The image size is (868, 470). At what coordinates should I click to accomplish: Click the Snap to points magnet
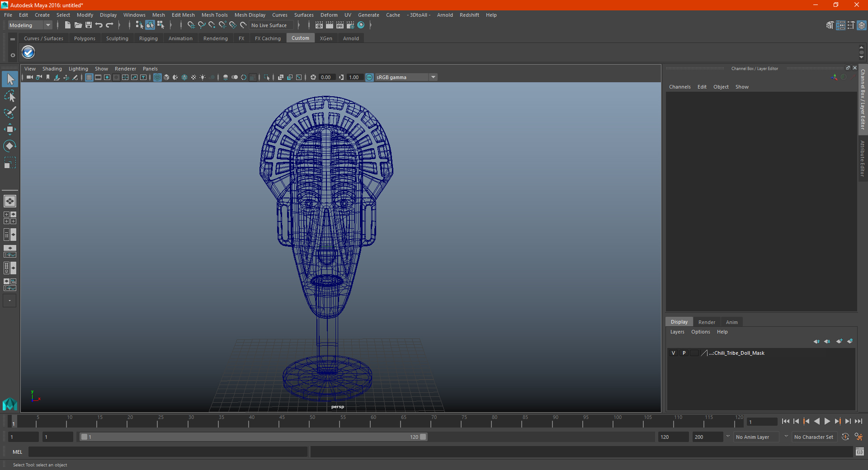(212, 25)
